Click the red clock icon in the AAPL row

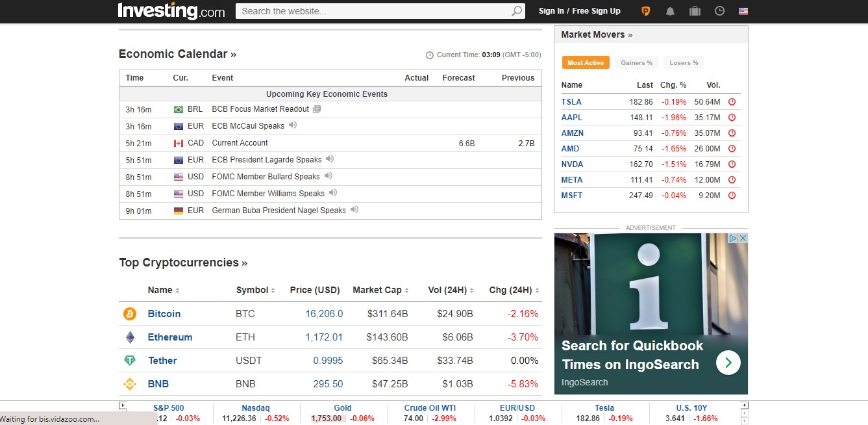pos(732,118)
